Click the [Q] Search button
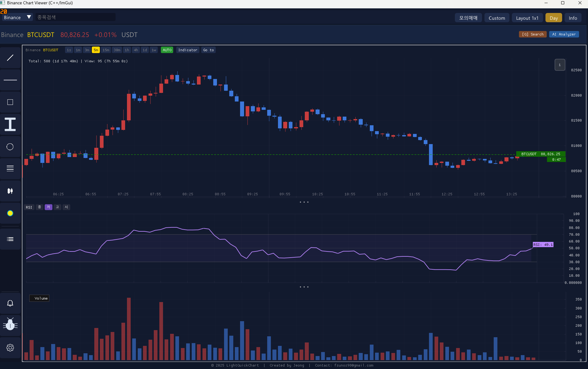Screen dimensions: 588x369 pos(533,34)
